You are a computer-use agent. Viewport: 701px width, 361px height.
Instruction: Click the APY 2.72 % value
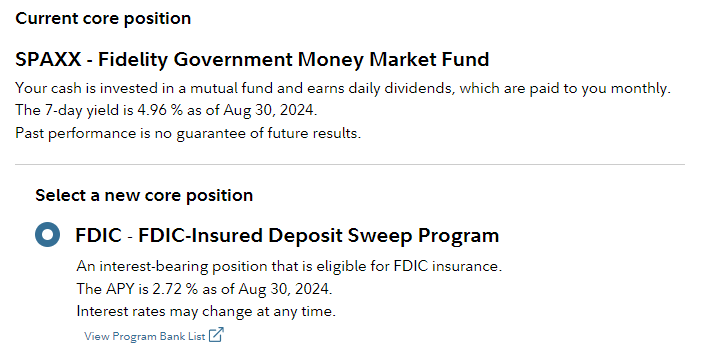(x=175, y=289)
